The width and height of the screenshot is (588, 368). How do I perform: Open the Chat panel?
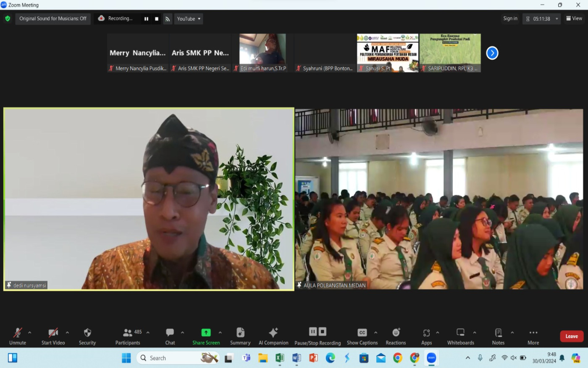click(x=170, y=333)
